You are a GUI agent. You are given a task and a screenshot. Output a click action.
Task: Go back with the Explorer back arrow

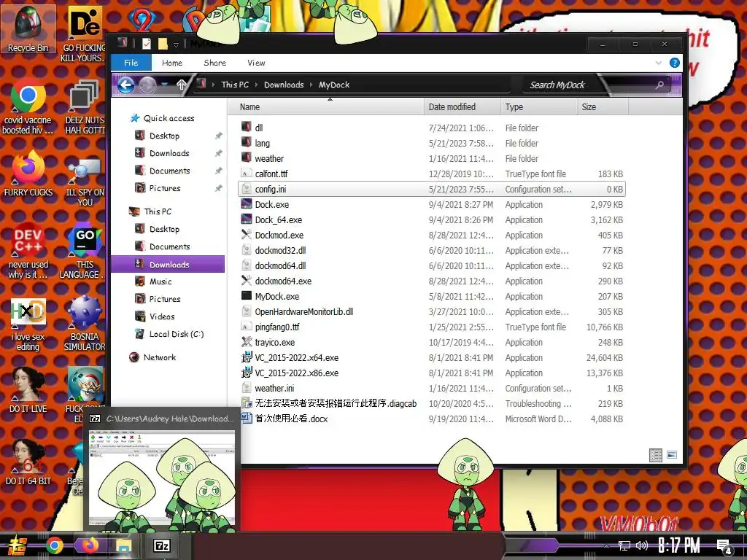click(x=125, y=85)
